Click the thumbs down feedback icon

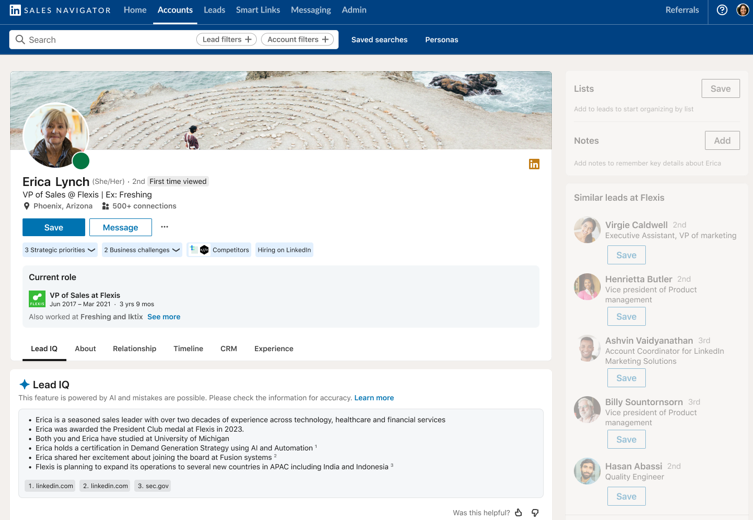pos(535,513)
